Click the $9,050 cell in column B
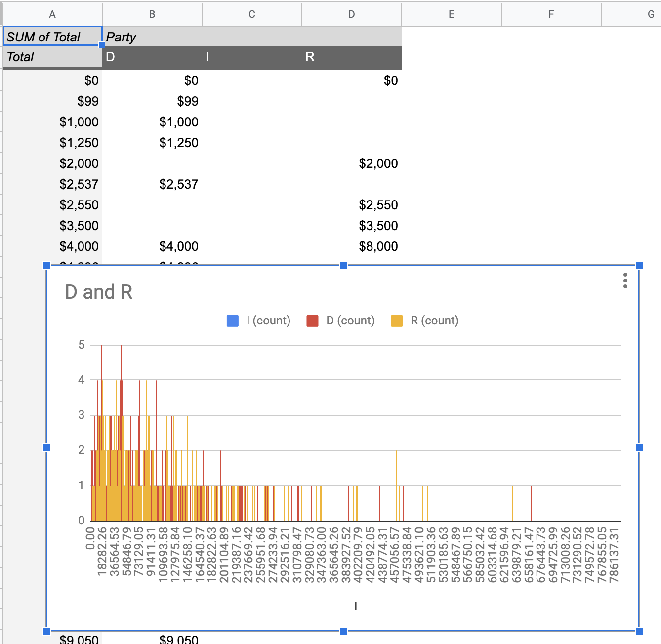 coord(152,639)
